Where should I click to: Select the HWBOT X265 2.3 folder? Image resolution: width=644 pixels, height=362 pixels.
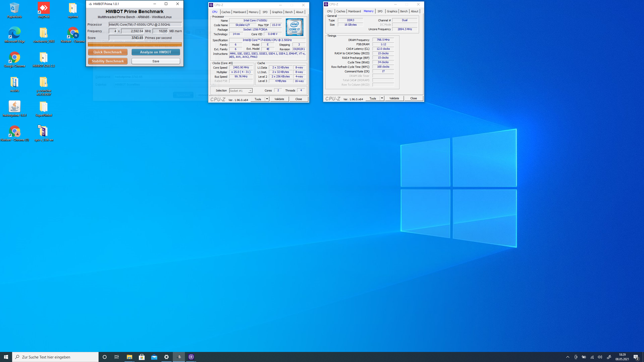[44, 59]
